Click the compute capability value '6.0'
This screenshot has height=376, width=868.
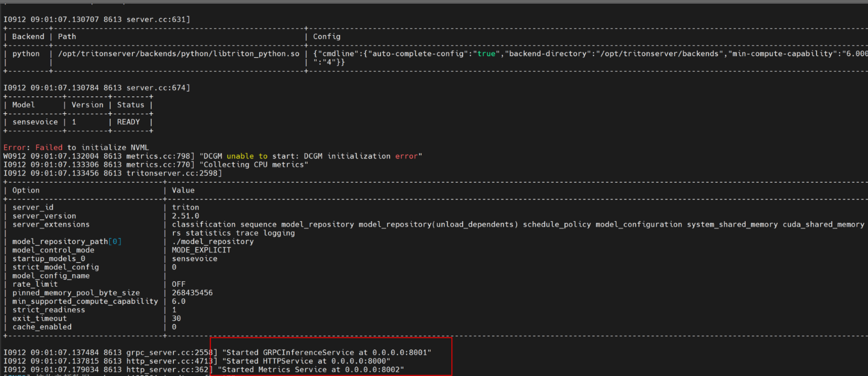tap(179, 301)
